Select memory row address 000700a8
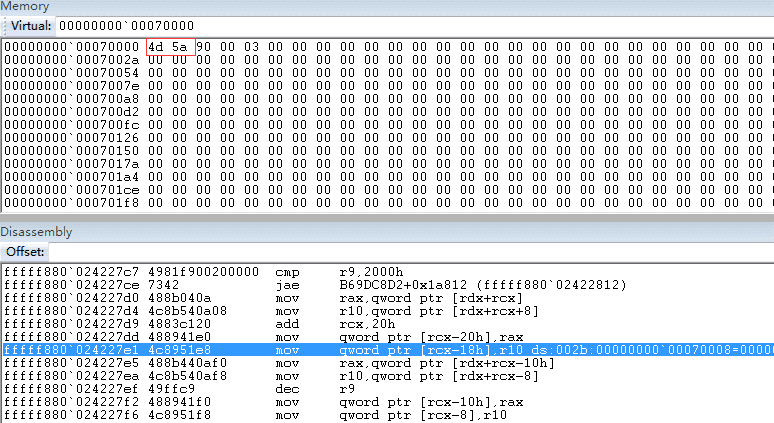Viewport: 774px width, 423px height. 72,99
